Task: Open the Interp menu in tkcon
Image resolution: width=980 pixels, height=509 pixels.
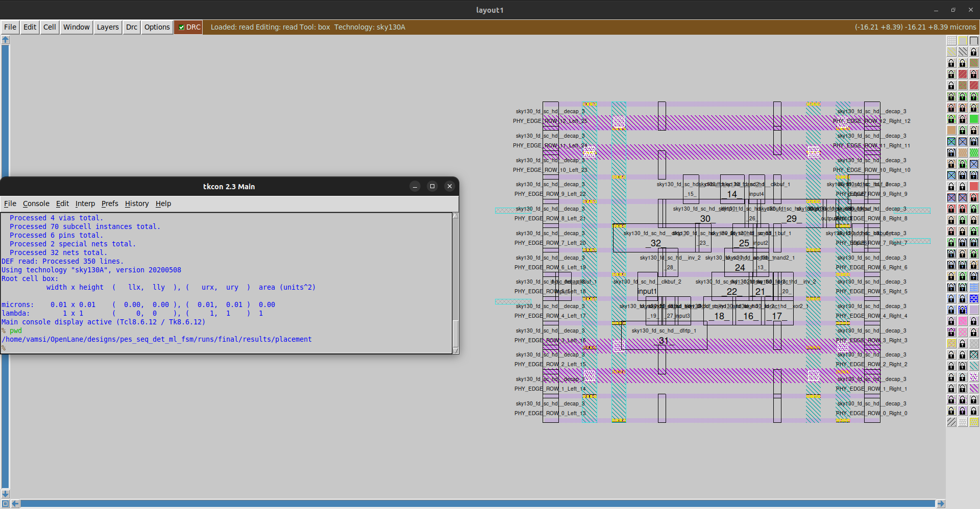Action: pyautogui.click(x=85, y=203)
